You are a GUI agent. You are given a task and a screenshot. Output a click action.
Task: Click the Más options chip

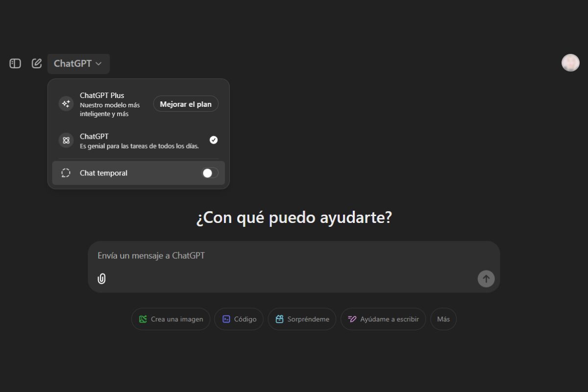click(443, 318)
